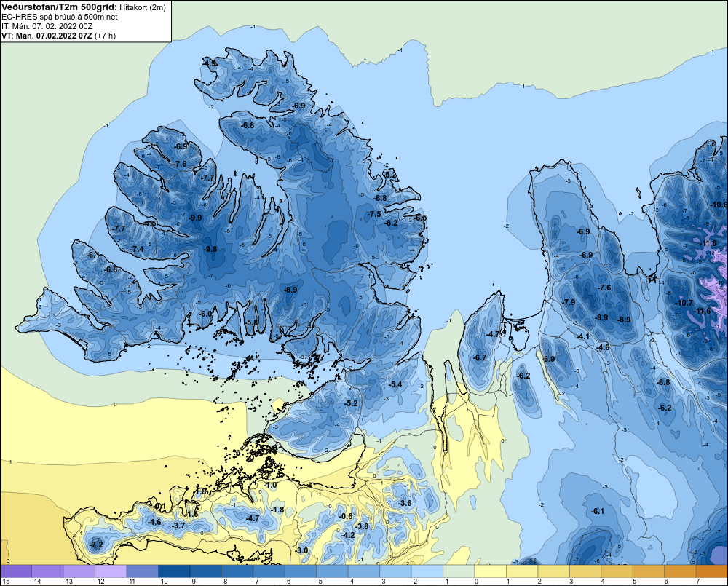Click the '-10' legend scale label

[163, 582]
